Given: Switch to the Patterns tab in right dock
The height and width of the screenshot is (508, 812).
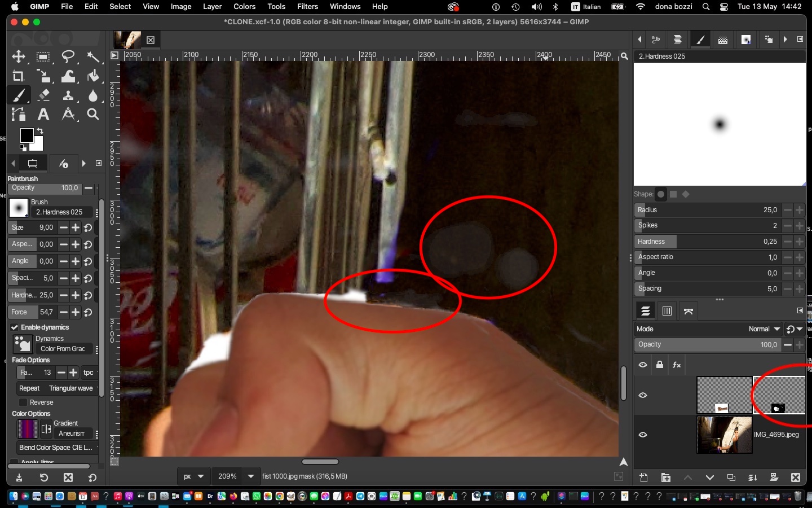Looking at the screenshot, I should pyautogui.click(x=723, y=40).
